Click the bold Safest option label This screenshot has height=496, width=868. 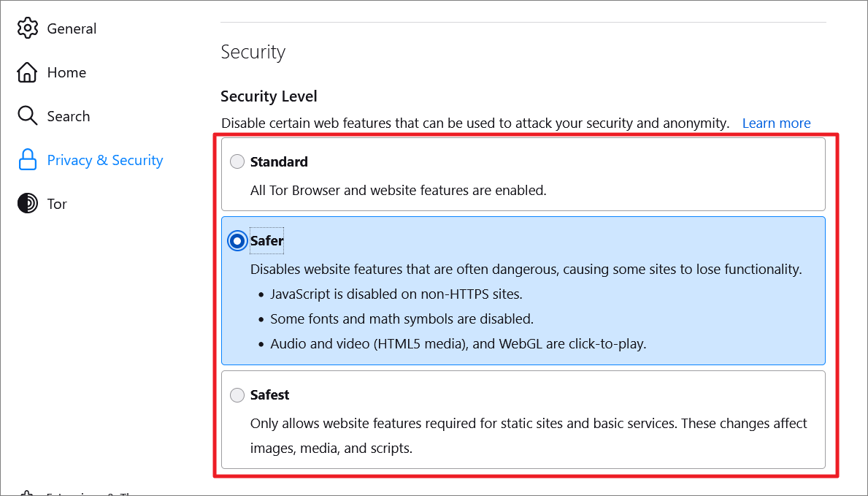click(269, 394)
